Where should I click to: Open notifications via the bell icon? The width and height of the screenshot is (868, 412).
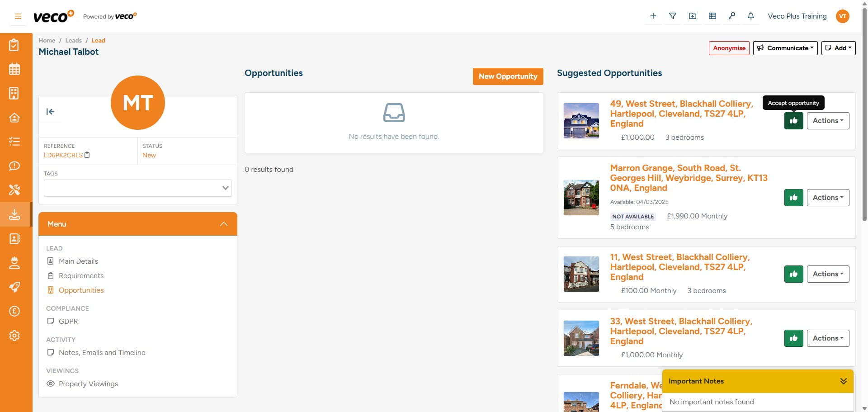point(751,16)
